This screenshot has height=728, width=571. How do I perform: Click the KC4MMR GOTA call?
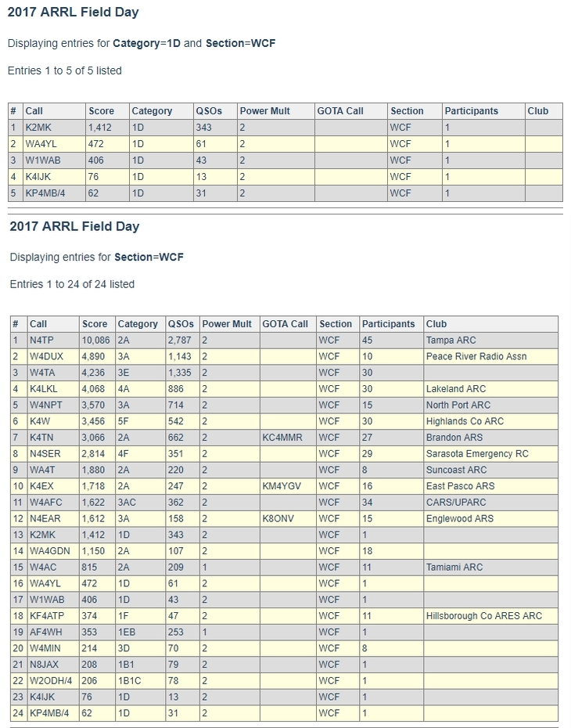pos(282,438)
